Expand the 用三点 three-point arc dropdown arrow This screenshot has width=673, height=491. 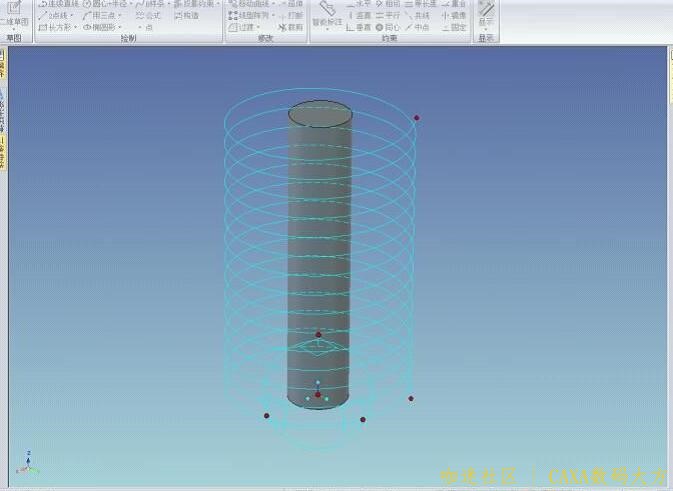tap(121, 16)
